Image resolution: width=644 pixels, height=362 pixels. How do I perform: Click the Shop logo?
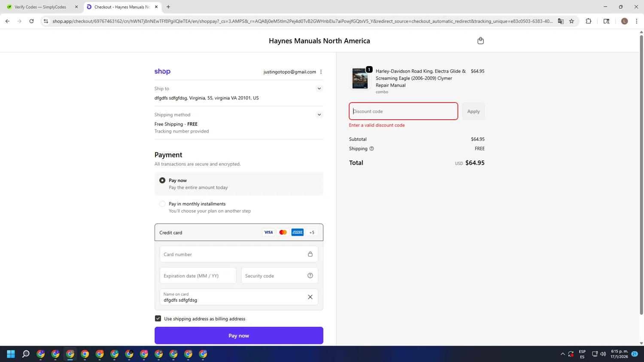[162, 72]
